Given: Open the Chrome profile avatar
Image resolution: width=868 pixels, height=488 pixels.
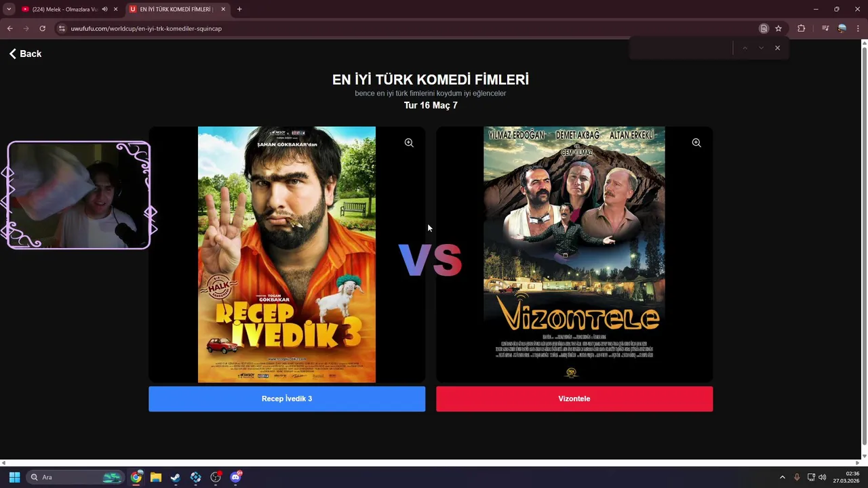Looking at the screenshot, I should 842,28.
